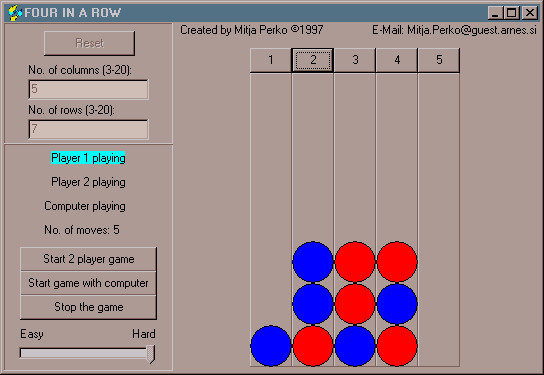Click the No. of moves: 5 text
This screenshot has width=544, height=375.
[82, 230]
